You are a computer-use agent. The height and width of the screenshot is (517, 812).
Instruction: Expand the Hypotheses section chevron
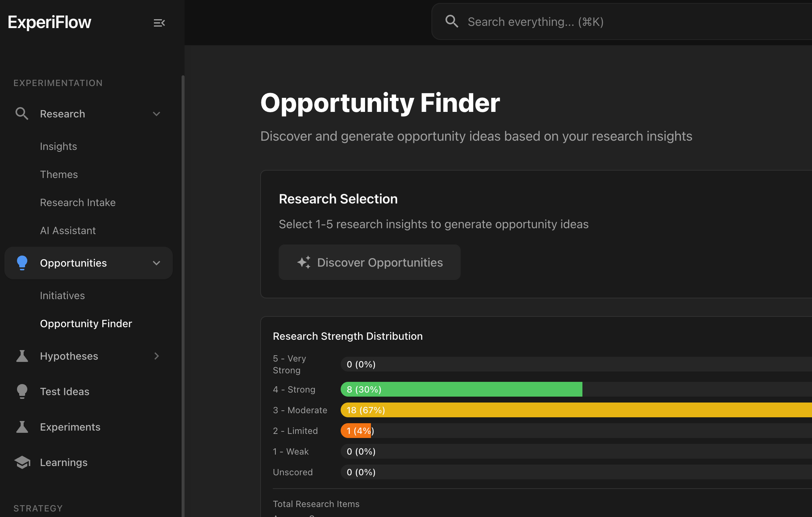[x=156, y=356]
